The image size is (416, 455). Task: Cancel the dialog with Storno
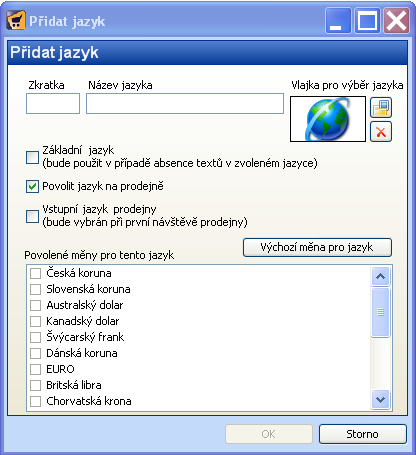[363, 434]
